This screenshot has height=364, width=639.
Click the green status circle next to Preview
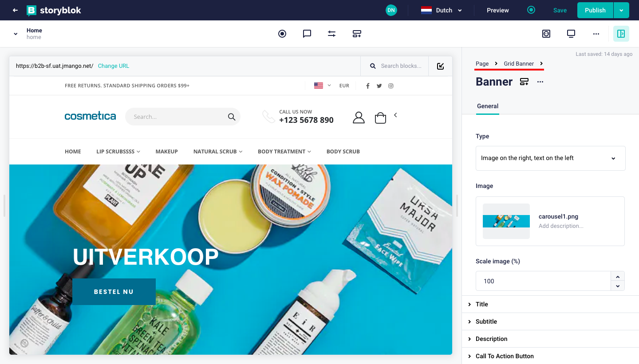tap(531, 10)
